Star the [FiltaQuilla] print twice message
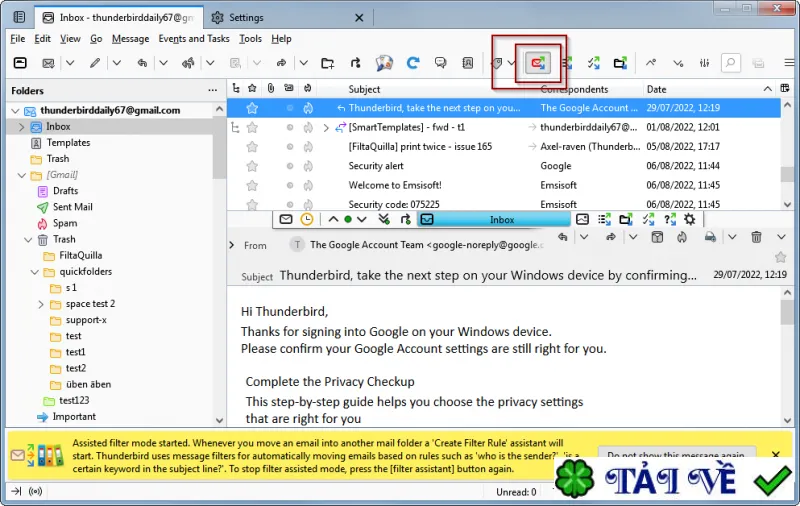800x506 pixels. [252, 146]
